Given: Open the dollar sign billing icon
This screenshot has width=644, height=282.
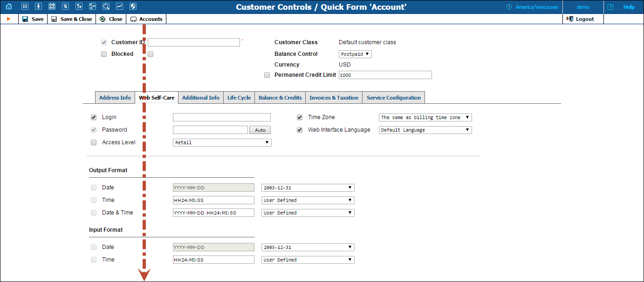Looking at the screenshot, I should tap(66, 7).
